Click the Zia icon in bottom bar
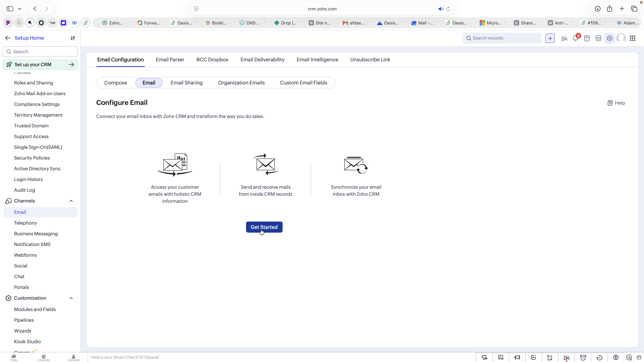 tap(566, 357)
